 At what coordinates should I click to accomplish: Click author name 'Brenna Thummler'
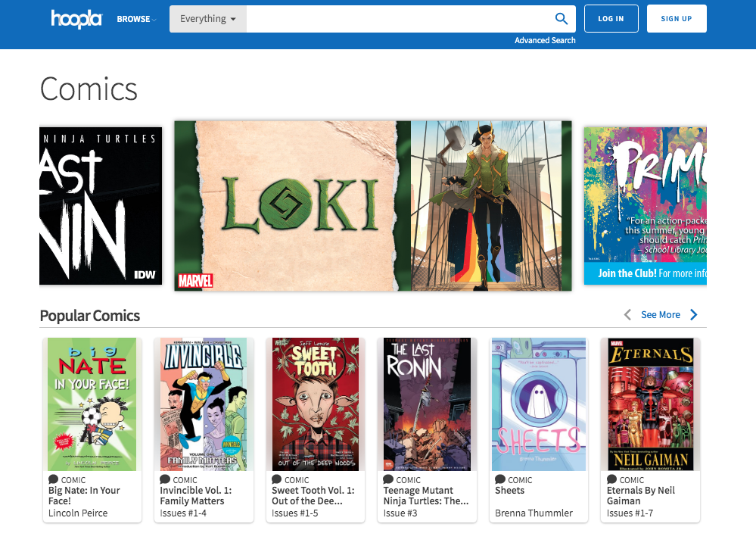[534, 513]
